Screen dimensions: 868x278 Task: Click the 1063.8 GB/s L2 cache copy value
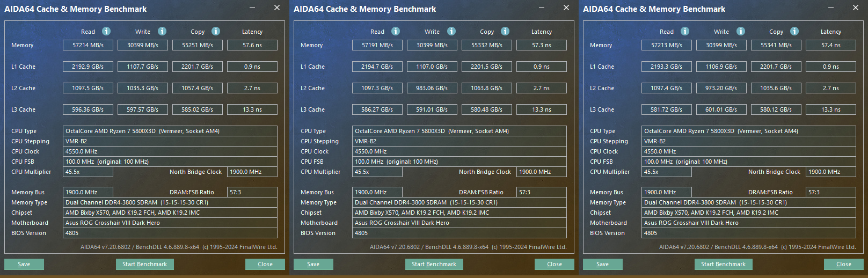pos(487,88)
